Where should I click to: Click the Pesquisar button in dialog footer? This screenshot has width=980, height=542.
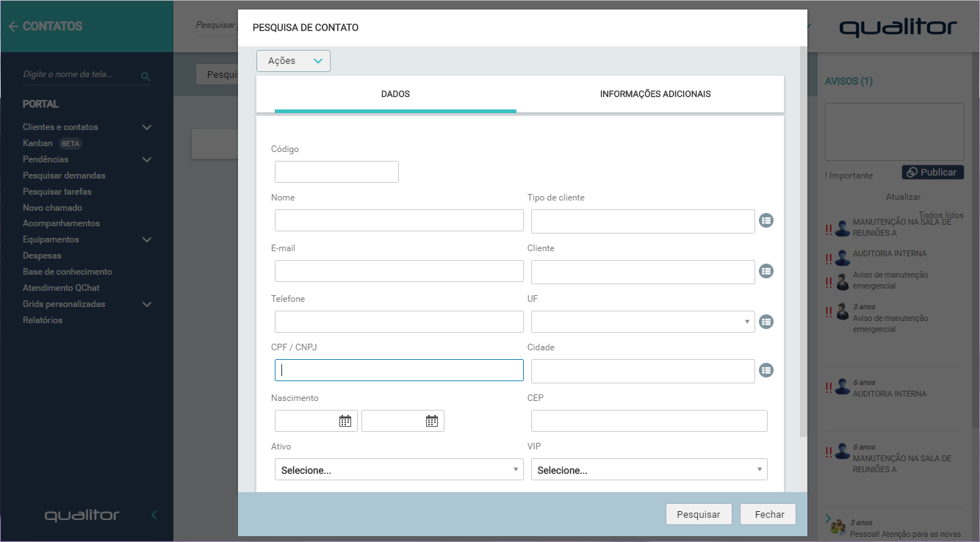[x=699, y=514]
